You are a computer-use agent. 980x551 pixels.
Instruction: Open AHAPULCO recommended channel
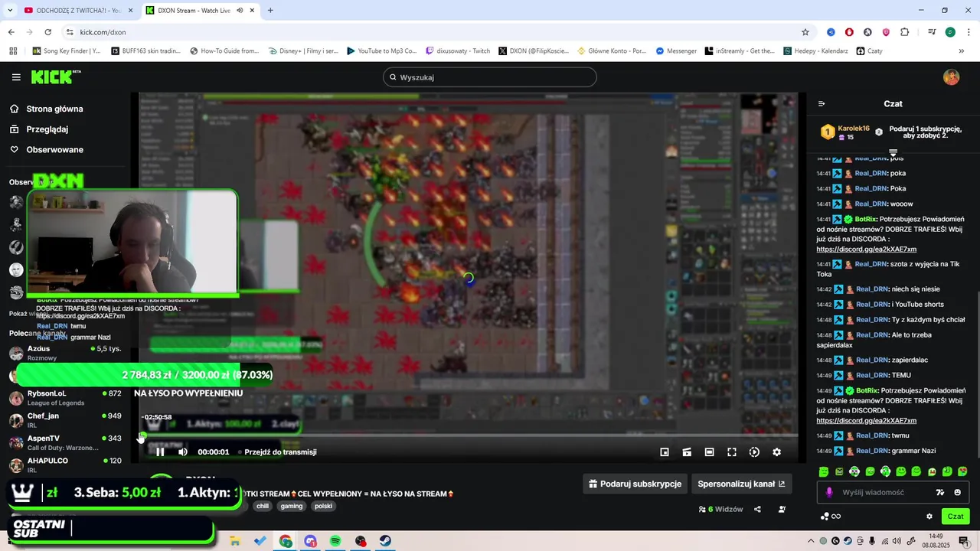point(65,465)
